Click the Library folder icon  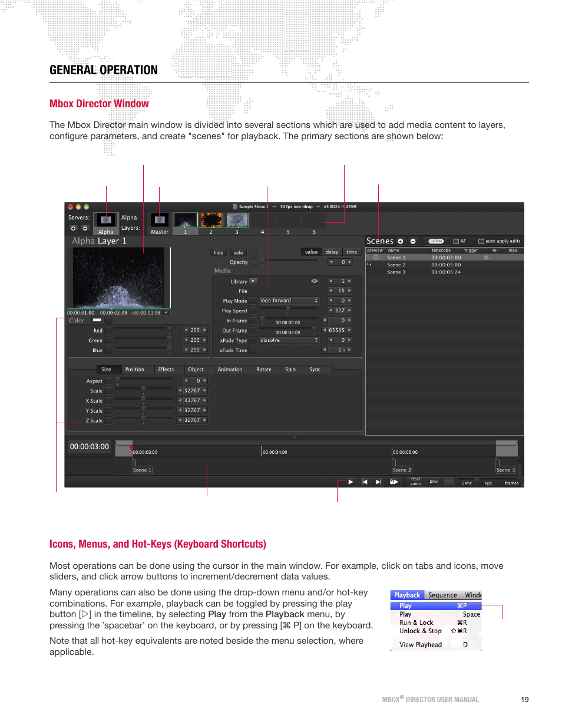[x=253, y=281]
